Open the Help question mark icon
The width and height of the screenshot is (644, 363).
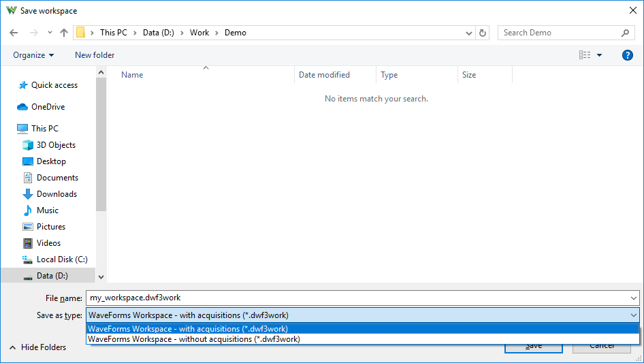coord(627,55)
